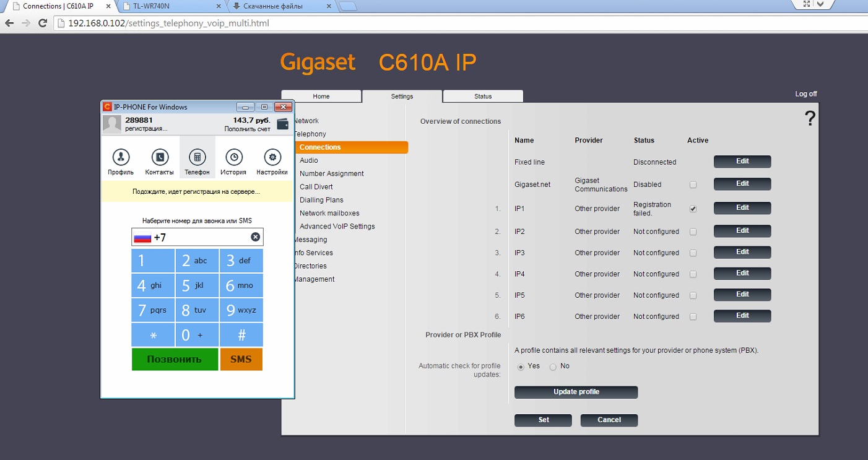Expand Messaging section in sidebar
Viewport: 868px width, 460px height.
pos(310,240)
